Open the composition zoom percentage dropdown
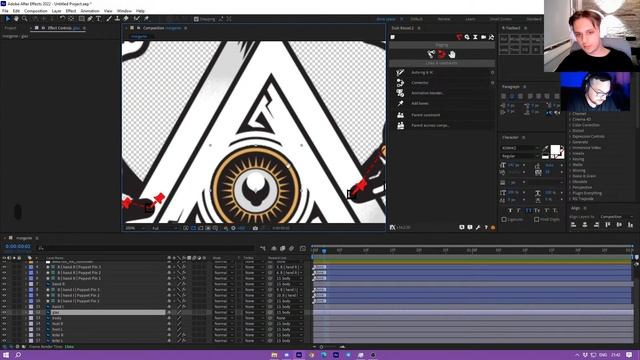 135,228
